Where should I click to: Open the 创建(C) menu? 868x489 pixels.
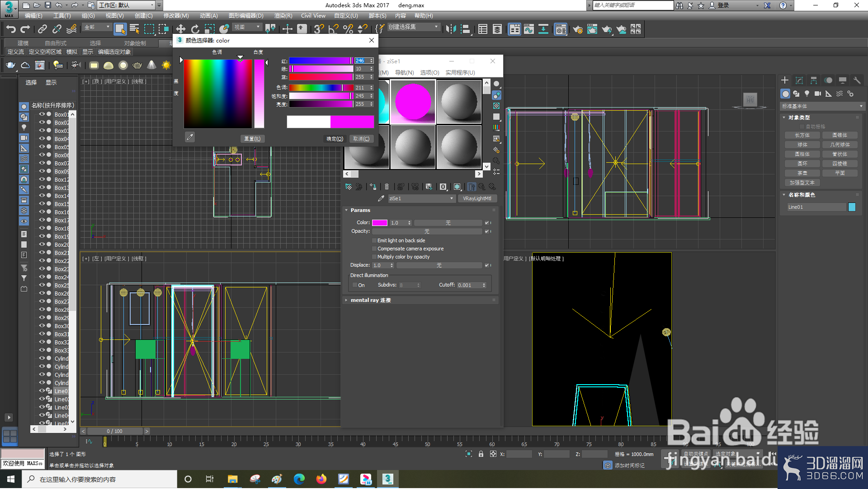coord(143,15)
